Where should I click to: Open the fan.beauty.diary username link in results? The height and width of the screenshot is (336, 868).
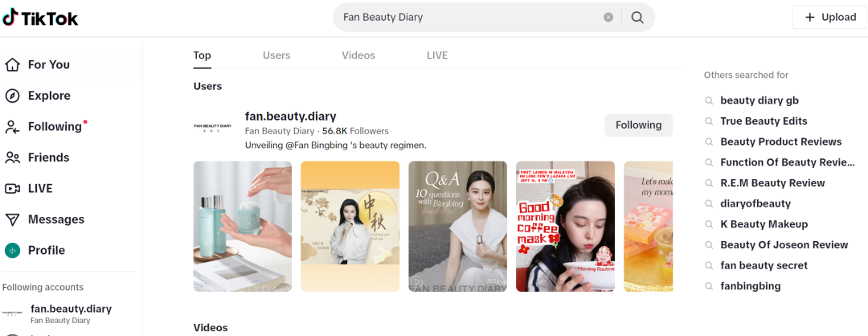(291, 117)
